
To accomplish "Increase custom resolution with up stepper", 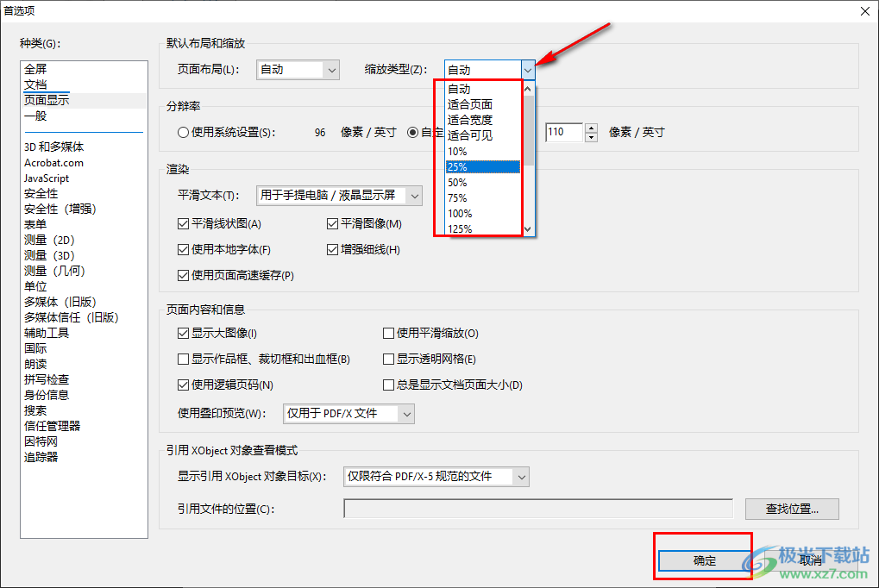I will [591, 128].
